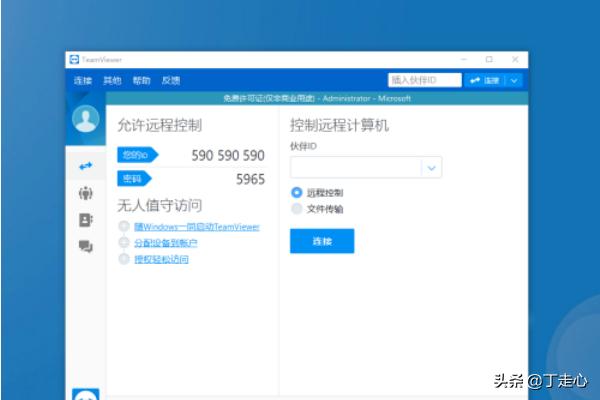Click the TeamViewer logo in the title bar
The image size is (600, 400).
tap(74, 59)
